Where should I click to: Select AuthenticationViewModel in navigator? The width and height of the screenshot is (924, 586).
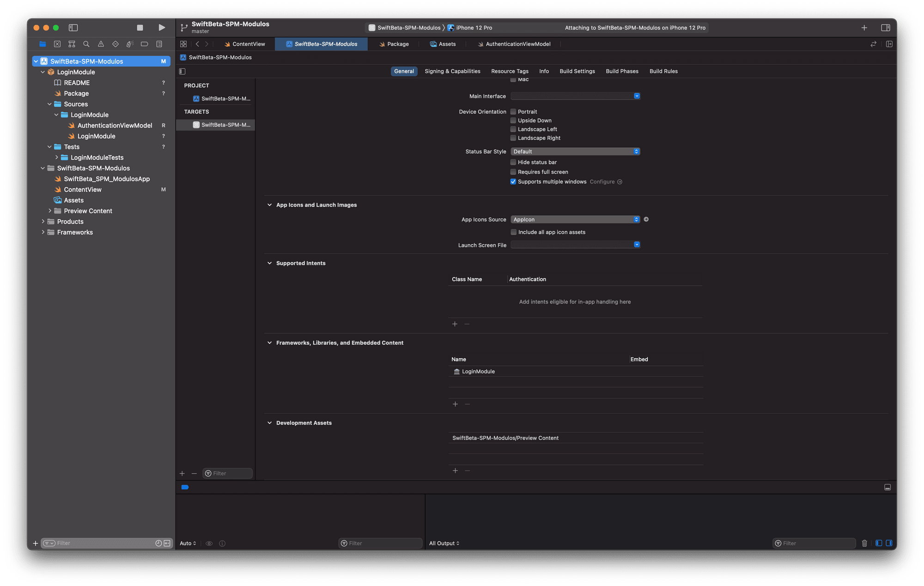tap(115, 125)
